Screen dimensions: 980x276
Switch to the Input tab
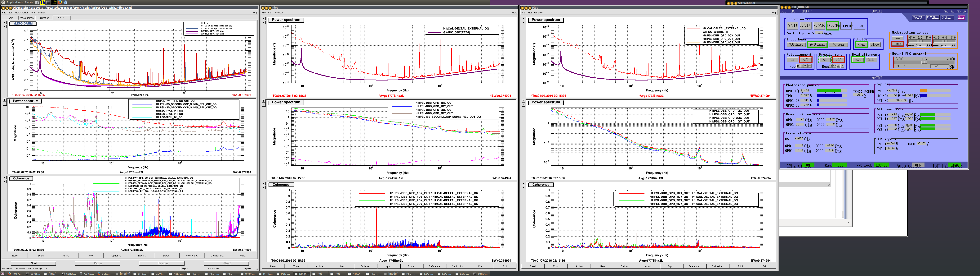[10, 18]
